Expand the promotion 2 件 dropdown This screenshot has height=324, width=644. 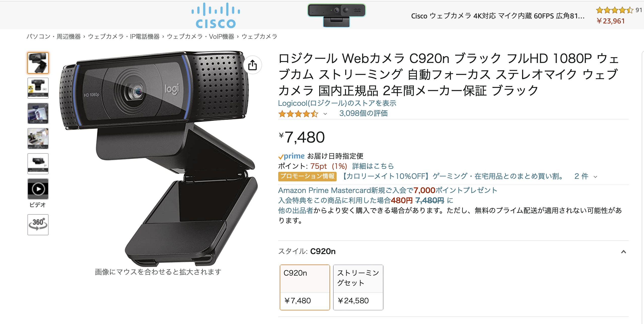click(x=586, y=176)
